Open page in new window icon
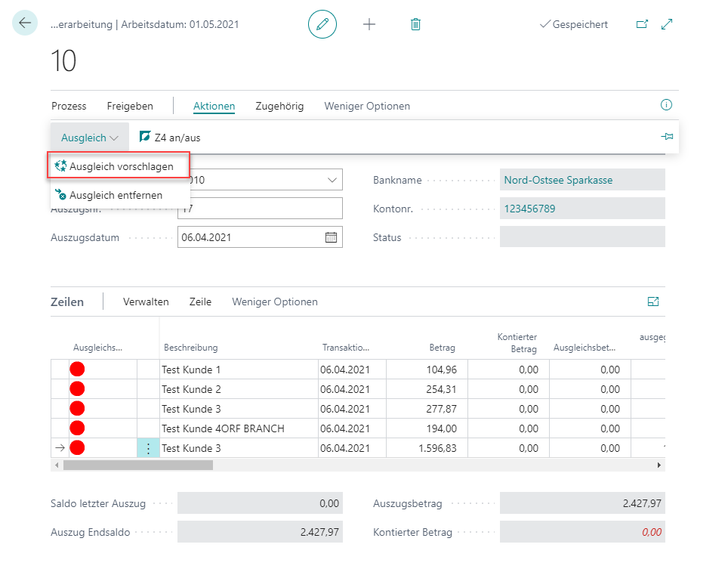 [642, 24]
